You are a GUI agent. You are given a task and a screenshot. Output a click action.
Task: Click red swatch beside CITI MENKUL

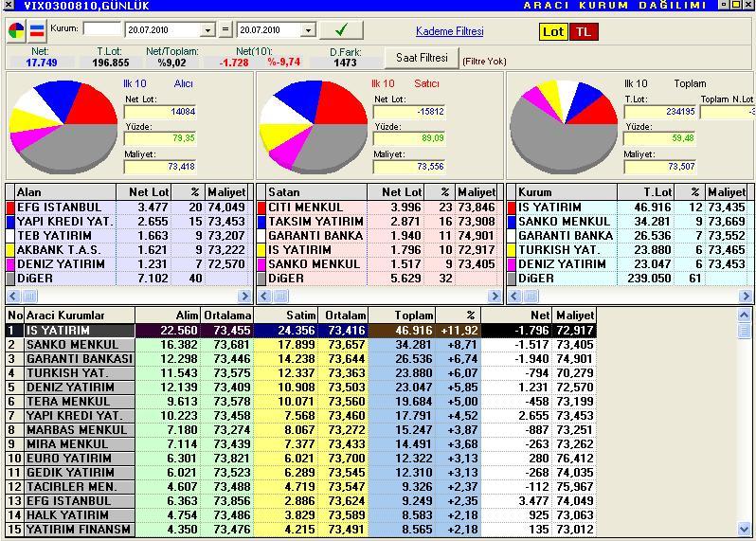coord(261,207)
